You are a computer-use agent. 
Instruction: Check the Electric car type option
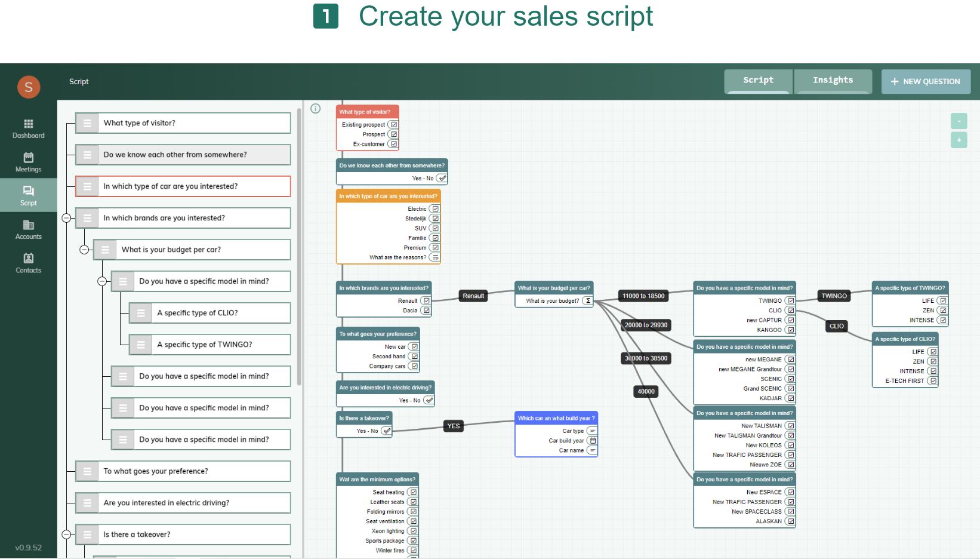tap(435, 209)
